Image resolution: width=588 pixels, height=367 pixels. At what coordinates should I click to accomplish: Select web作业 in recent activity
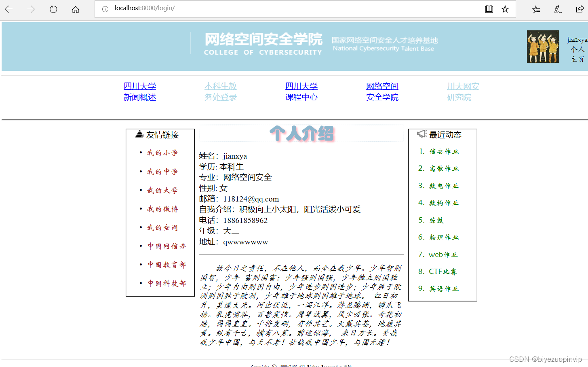point(443,255)
